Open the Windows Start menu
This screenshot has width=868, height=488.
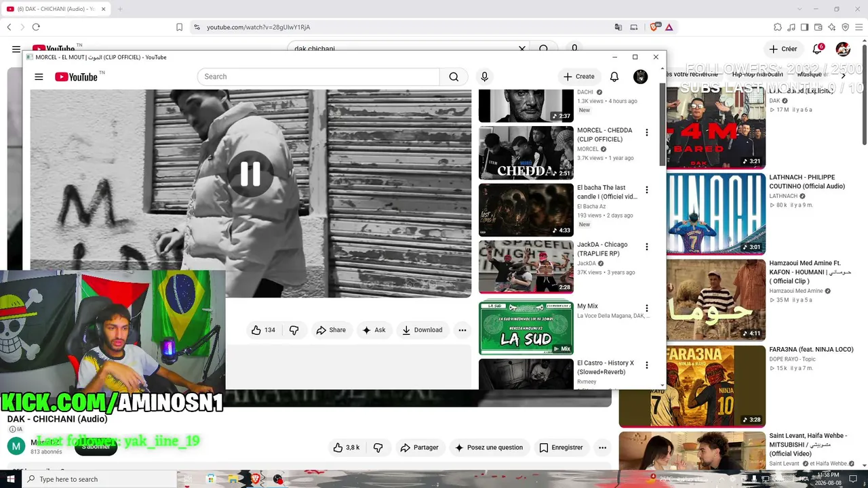click(x=11, y=479)
